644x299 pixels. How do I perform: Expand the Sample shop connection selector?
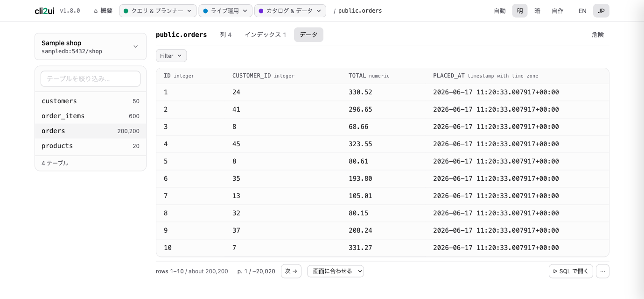(91, 47)
